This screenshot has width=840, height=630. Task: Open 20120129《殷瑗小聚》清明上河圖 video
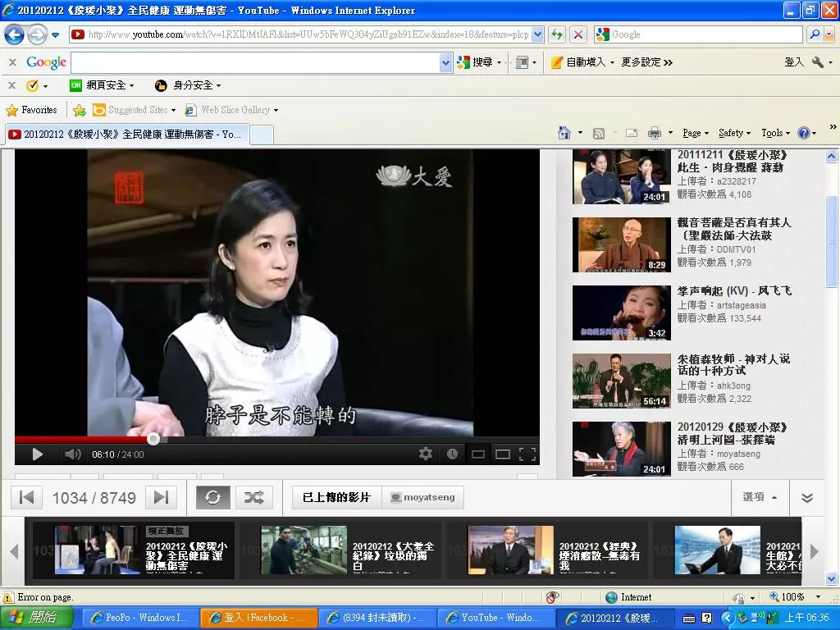pos(682,449)
